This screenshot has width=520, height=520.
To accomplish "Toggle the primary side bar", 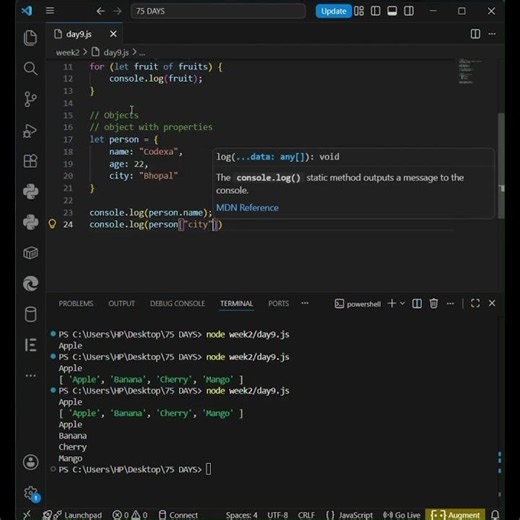I will coord(375,11).
